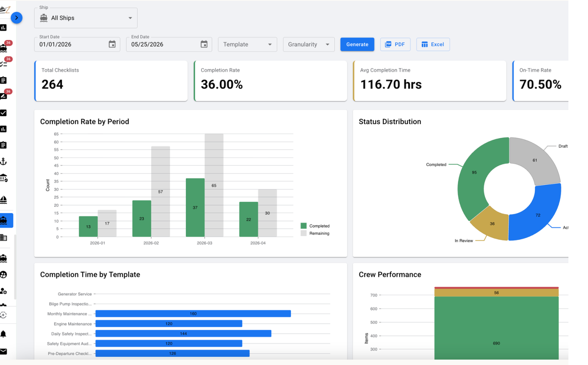This screenshot has width=588, height=365.
Task: Click the Completion Rate card
Action: coord(270,81)
